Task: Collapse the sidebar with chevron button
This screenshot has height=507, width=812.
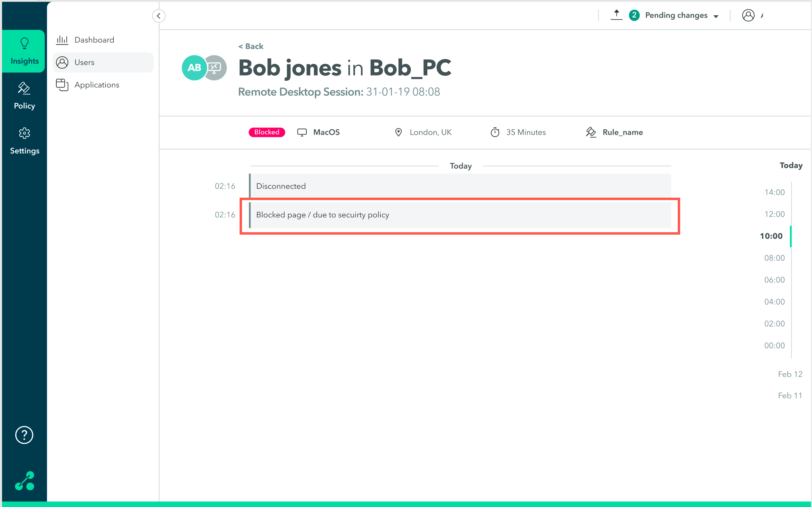Action: pos(159,16)
